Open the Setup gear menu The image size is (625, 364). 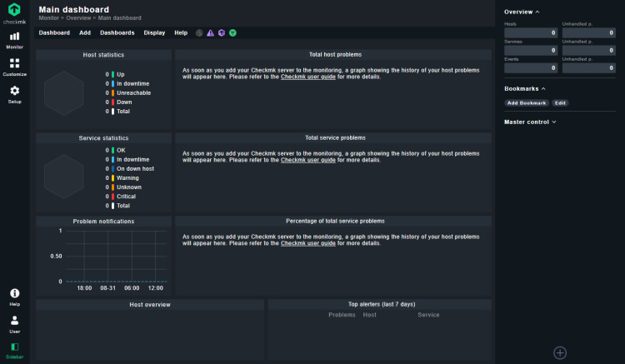14,93
